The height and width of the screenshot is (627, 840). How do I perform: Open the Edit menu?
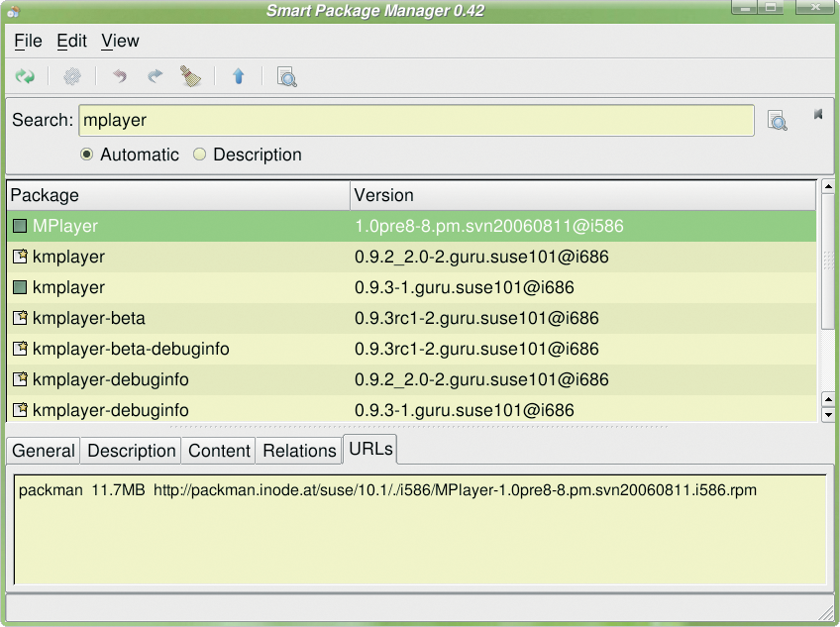(71, 41)
